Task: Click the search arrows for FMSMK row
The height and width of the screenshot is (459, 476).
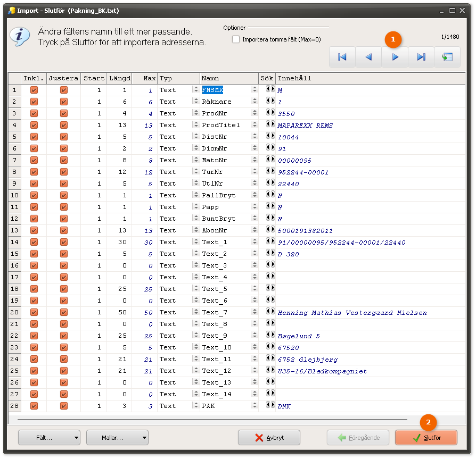Action: point(270,89)
